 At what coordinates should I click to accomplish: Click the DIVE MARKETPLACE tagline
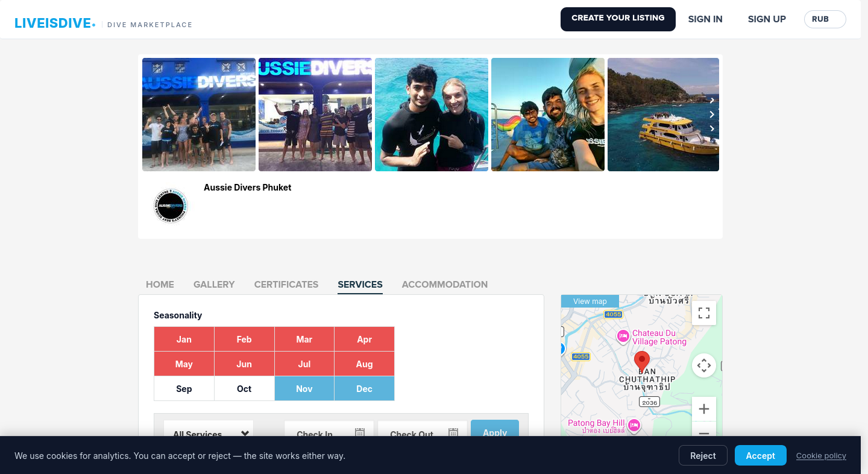pyautogui.click(x=149, y=25)
